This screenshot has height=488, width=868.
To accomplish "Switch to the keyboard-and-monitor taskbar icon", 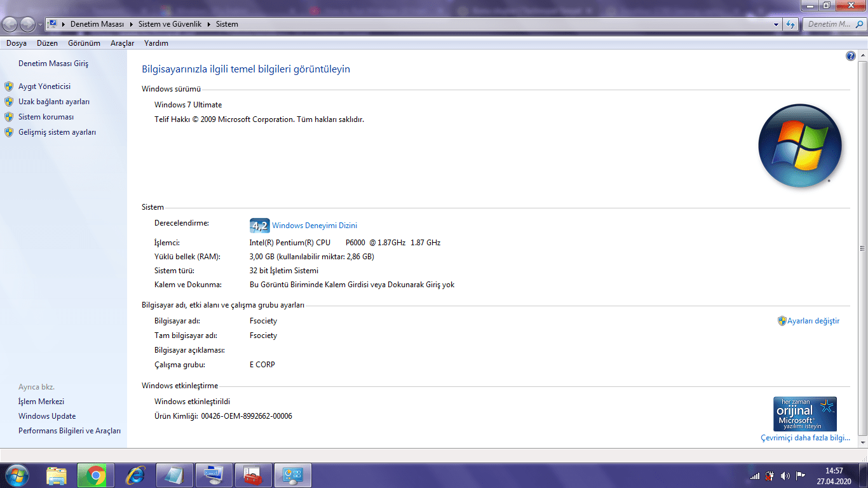I will point(214,475).
